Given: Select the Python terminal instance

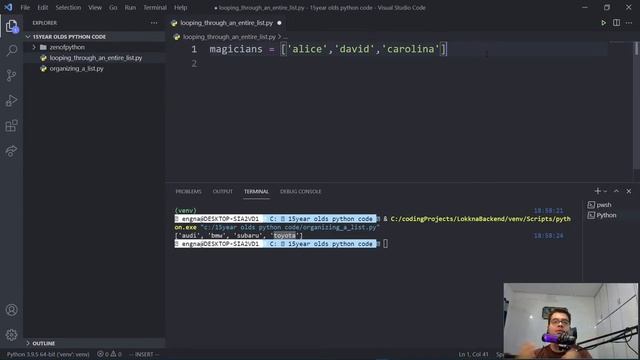Looking at the screenshot, I should 606,215.
